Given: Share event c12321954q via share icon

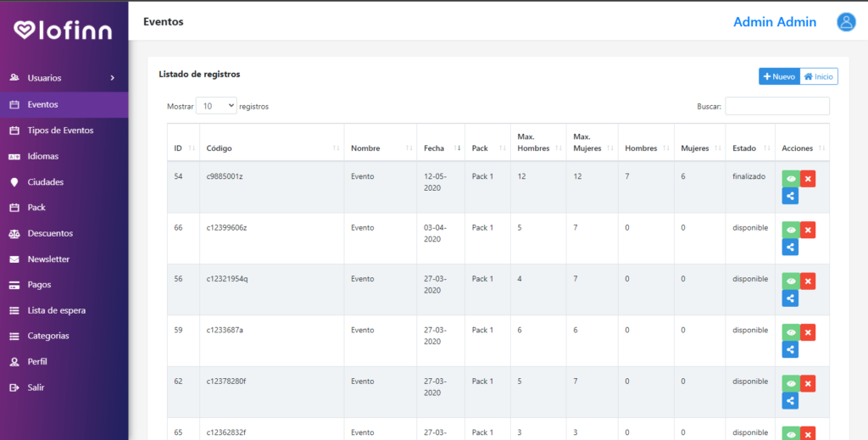Looking at the screenshot, I should [x=790, y=298].
